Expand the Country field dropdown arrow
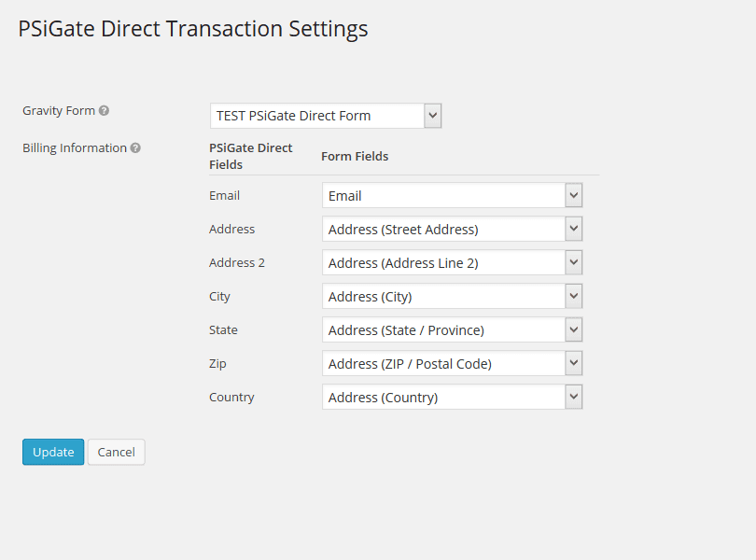 click(574, 397)
